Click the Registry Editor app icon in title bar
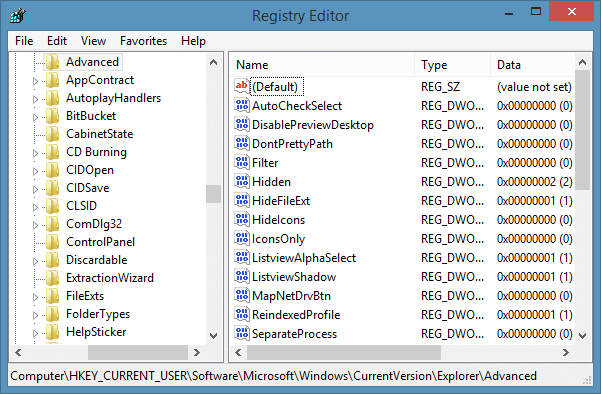 [18, 16]
